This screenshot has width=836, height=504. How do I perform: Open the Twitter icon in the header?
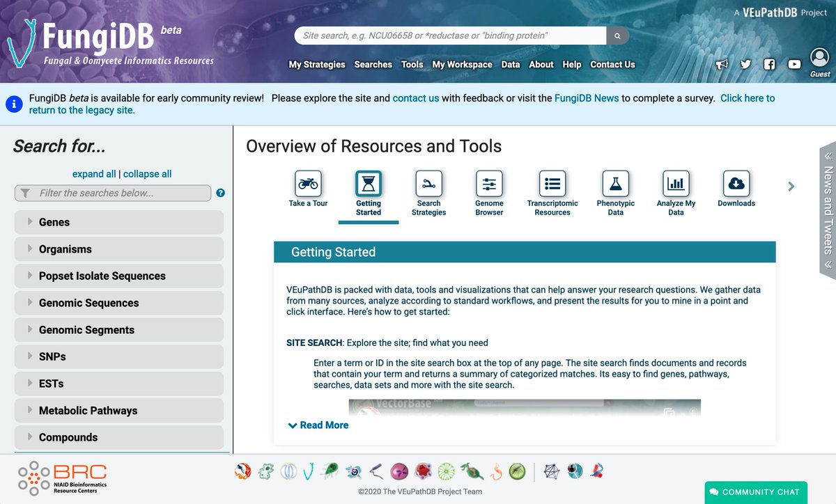(745, 64)
